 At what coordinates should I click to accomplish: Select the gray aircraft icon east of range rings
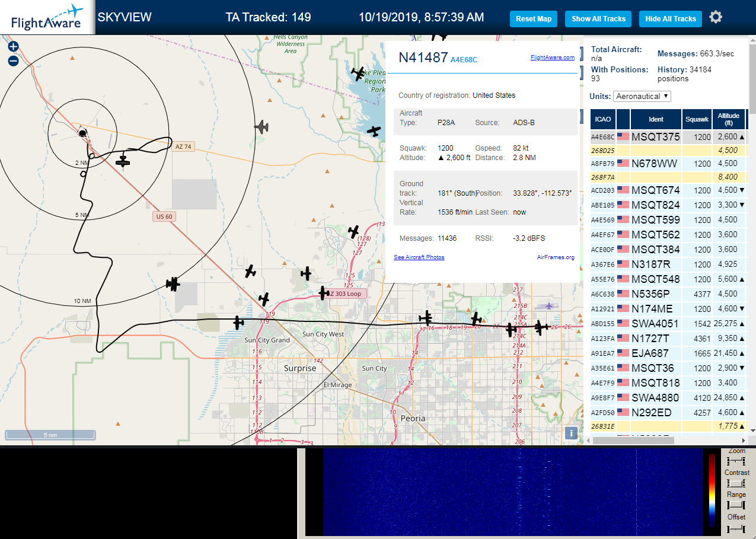pyautogui.click(x=261, y=126)
